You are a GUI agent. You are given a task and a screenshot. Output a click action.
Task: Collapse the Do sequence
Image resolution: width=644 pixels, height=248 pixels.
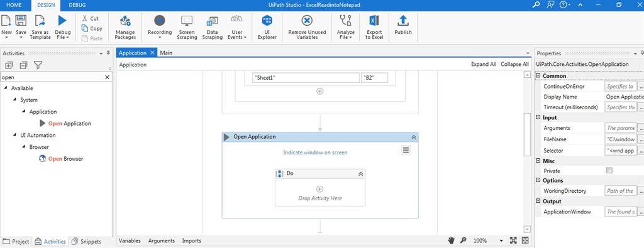tap(360, 174)
